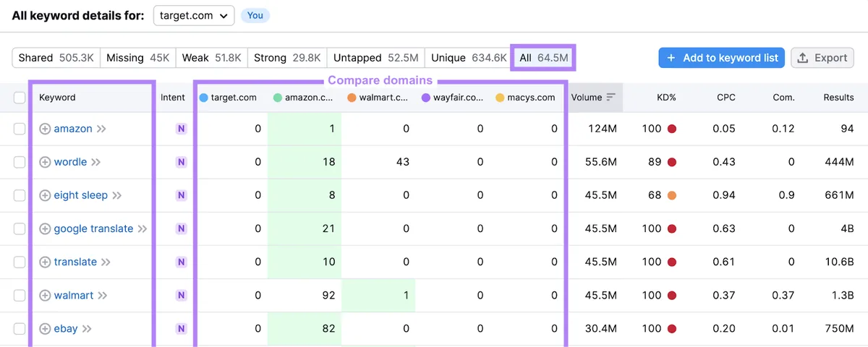Click the plus circle icon beside ebay
Viewport: 868px width, 347px height.
point(45,328)
